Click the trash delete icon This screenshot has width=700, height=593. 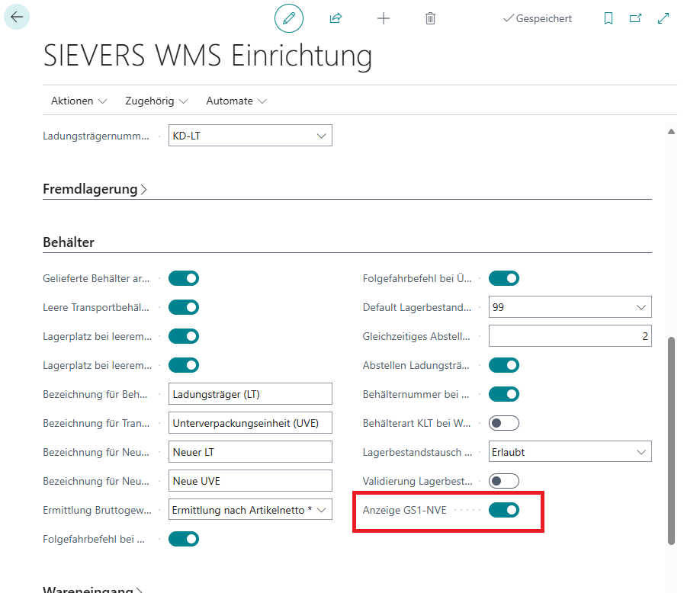click(430, 18)
